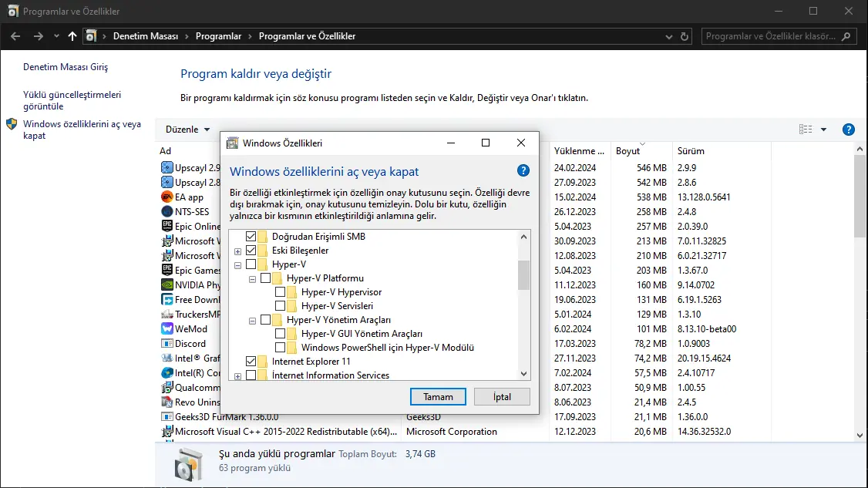This screenshot has height=488, width=868.
Task: Sort by the Ad column header
Action: coord(166,150)
